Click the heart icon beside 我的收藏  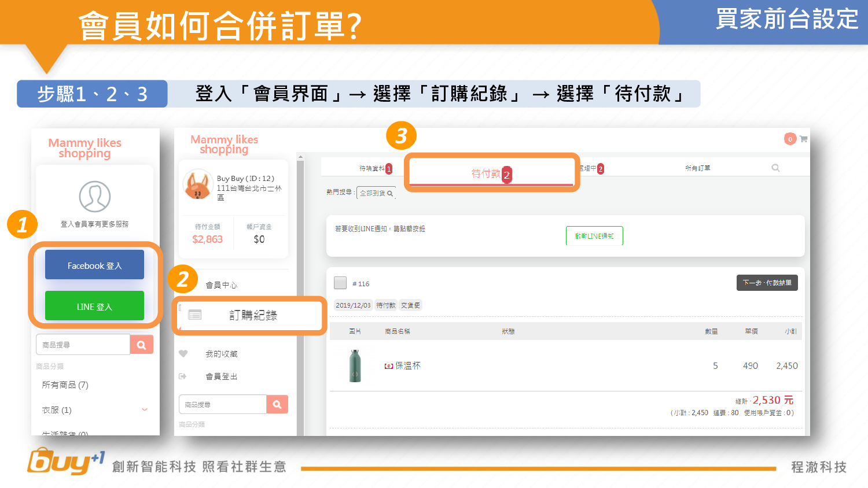(183, 354)
